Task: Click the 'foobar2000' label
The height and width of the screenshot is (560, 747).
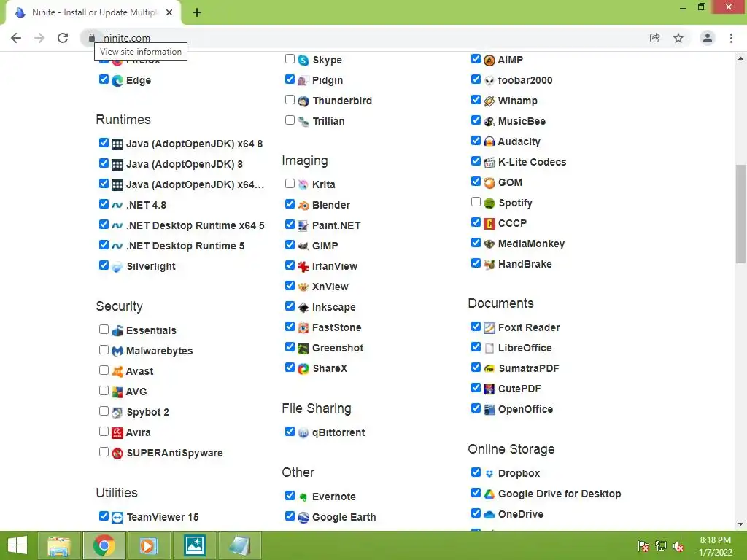Action: pyautogui.click(x=525, y=80)
